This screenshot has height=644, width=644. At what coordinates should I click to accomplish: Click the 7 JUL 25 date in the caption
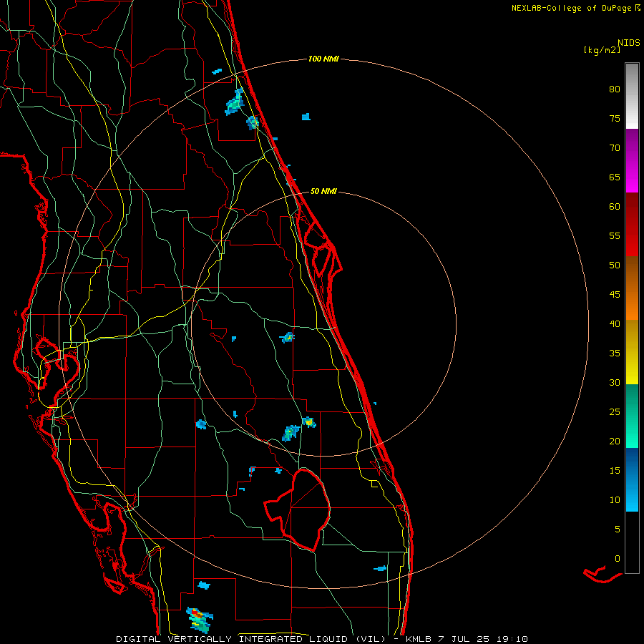[464, 639]
